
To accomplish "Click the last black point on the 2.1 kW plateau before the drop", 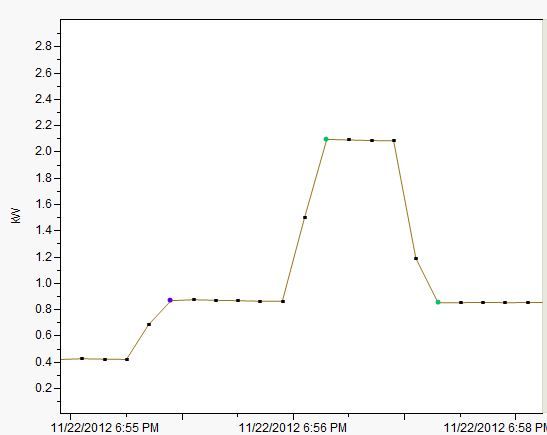I will (394, 141).
